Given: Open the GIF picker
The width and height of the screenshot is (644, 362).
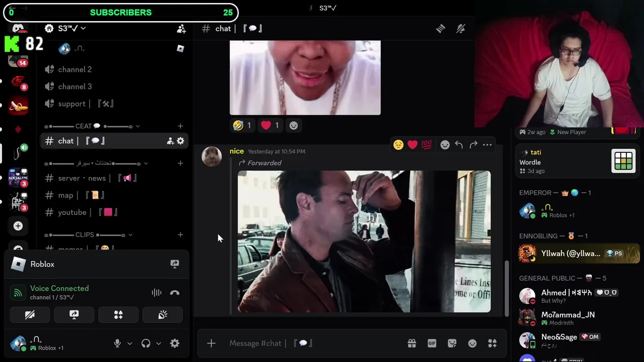Looking at the screenshot, I should (x=432, y=343).
